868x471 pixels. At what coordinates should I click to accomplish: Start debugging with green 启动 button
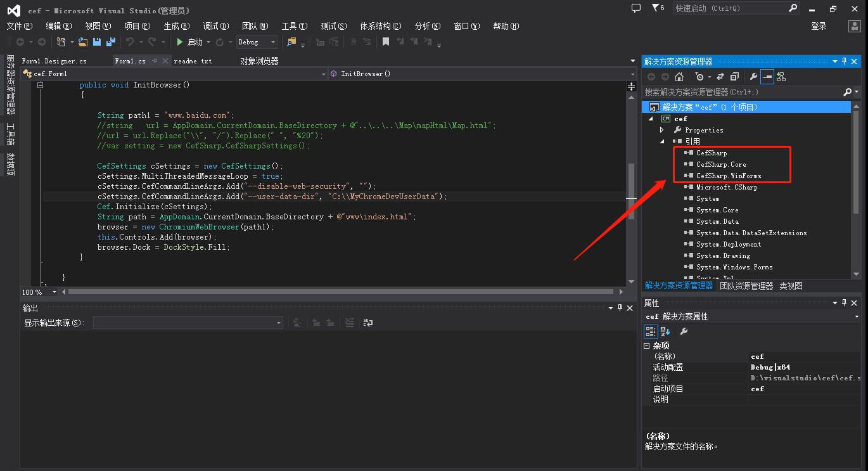(189, 42)
